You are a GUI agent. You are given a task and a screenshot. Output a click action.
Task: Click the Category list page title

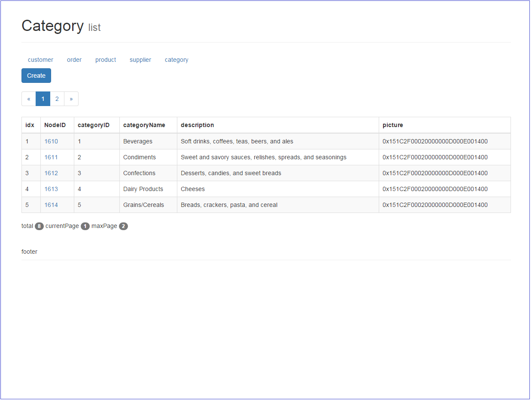coord(53,26)
